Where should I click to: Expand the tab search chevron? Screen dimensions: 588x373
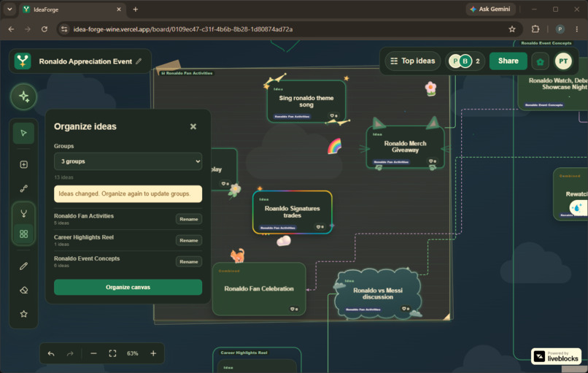(x=9, y=9)
